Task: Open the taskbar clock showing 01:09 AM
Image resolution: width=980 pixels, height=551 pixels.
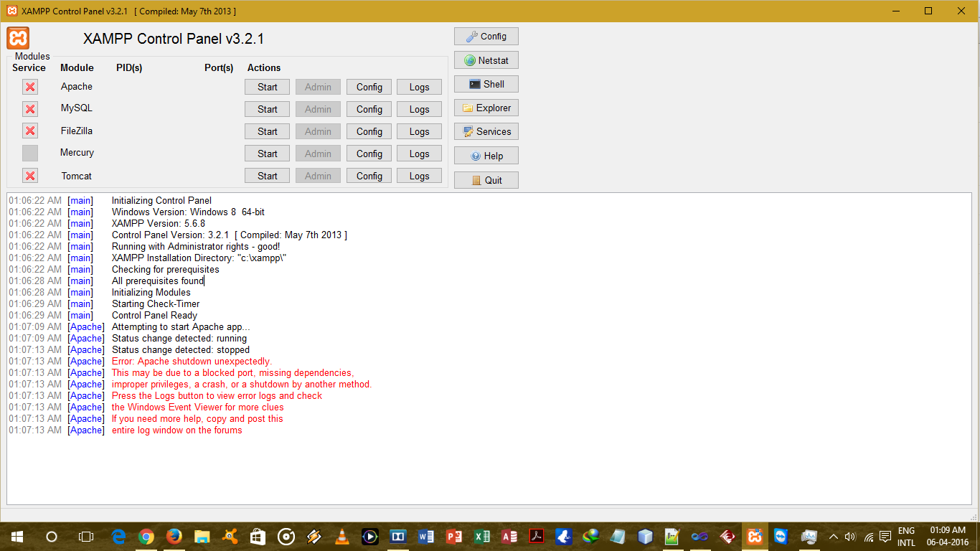Action: (948, 537)
